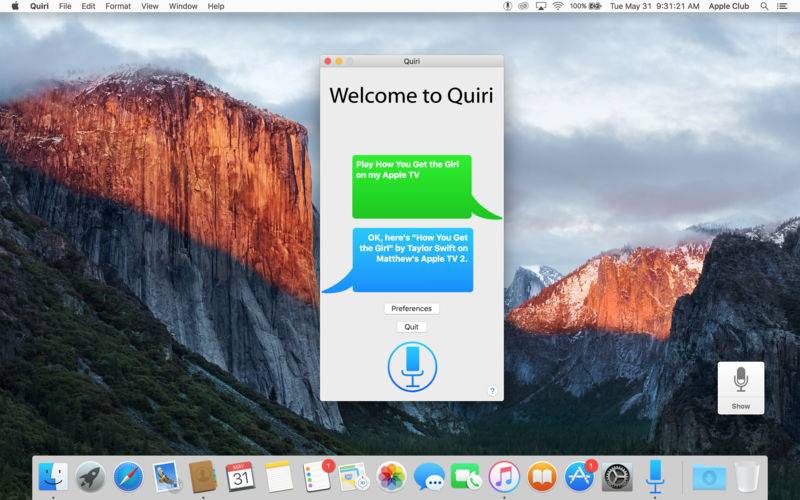The image size is (800, 500).
Task: Open FaceTime from the Dock
Action: [466, 477]
